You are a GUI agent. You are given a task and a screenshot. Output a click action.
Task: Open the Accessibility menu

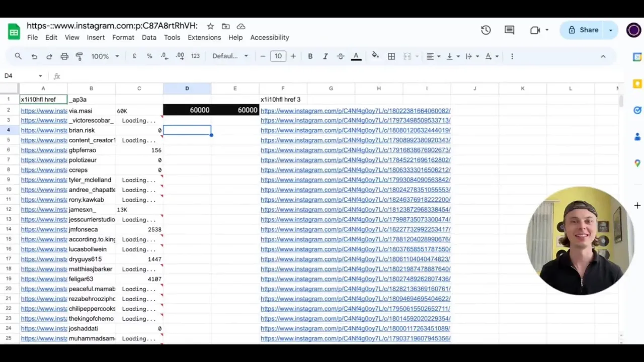(x=270, y=38)
